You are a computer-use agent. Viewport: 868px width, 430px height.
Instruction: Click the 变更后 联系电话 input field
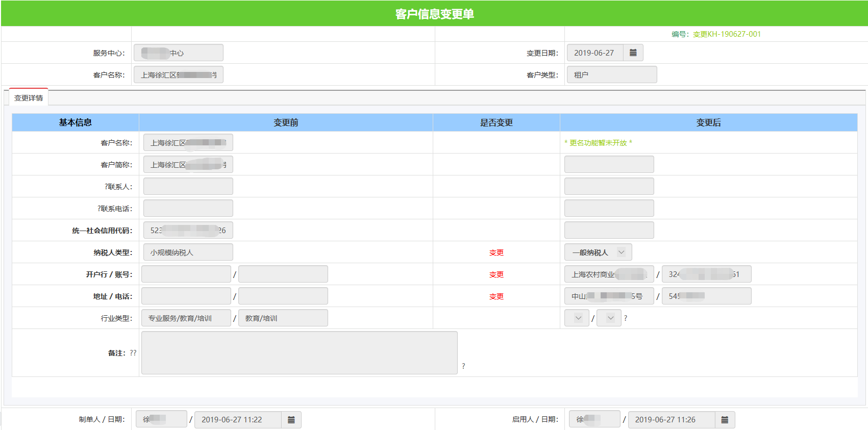(609, 209)
